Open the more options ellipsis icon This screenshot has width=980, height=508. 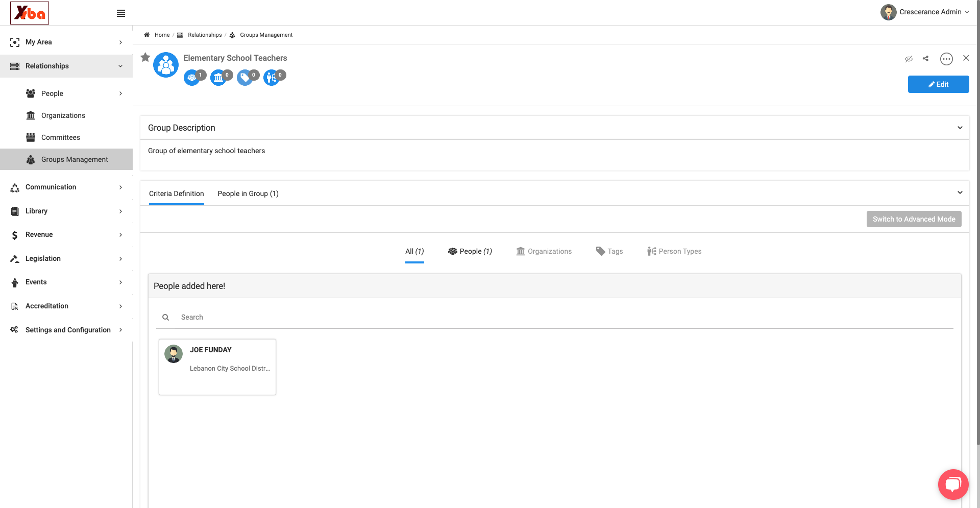pyautogui.click(x=946, y=59)
